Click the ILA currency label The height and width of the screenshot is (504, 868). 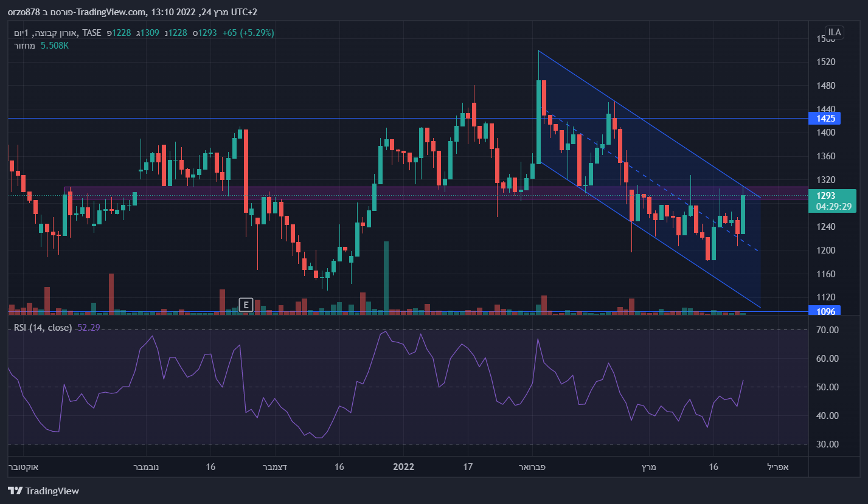[x=833, y=32]
